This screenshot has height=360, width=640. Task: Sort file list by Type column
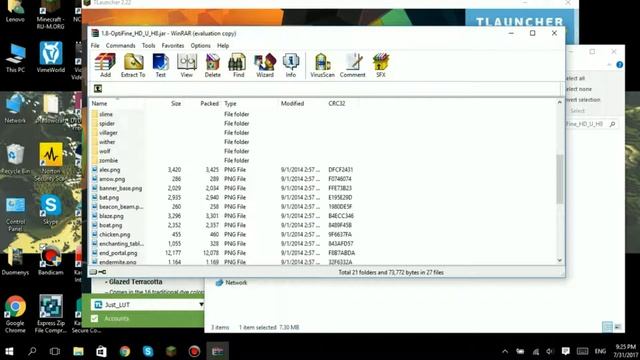(230, 104)
